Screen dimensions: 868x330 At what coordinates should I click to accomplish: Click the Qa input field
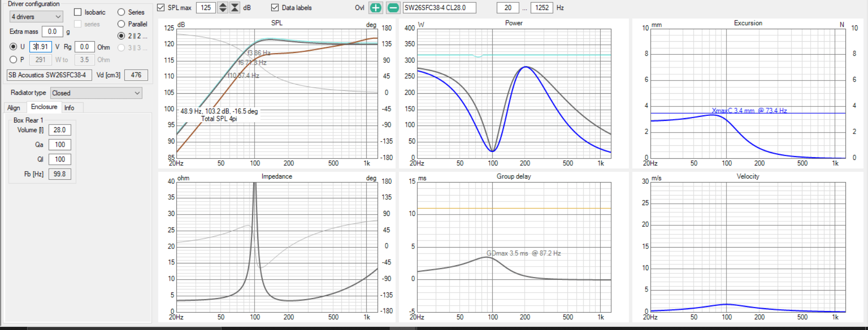pyautogui.click(x=60, y=145)
